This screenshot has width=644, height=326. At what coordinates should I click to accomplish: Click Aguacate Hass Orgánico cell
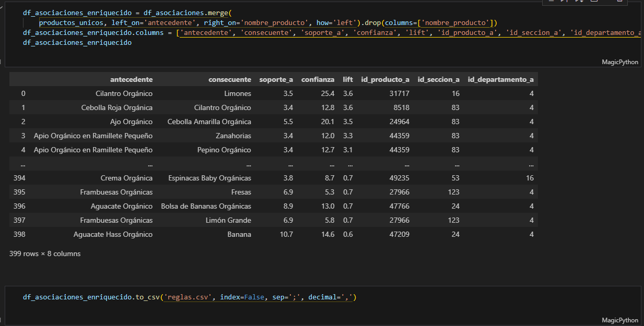pyautogui.click(x=113, y=234)
